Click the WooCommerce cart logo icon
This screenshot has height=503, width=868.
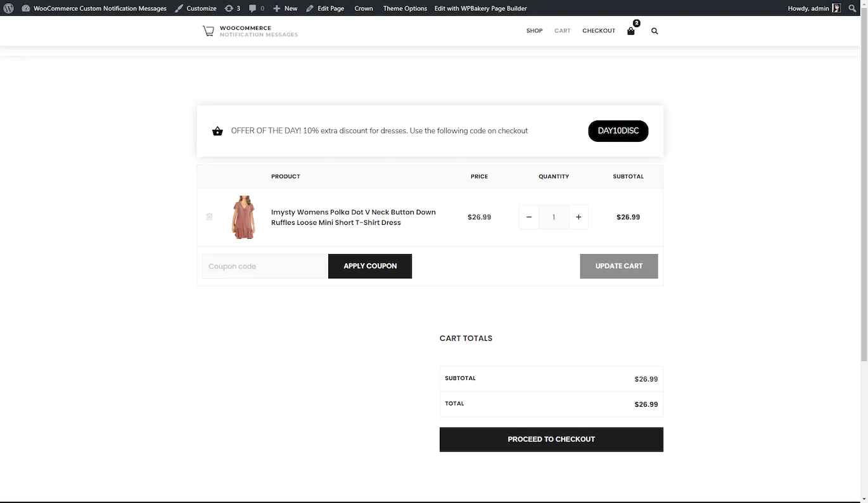(208, 30)
